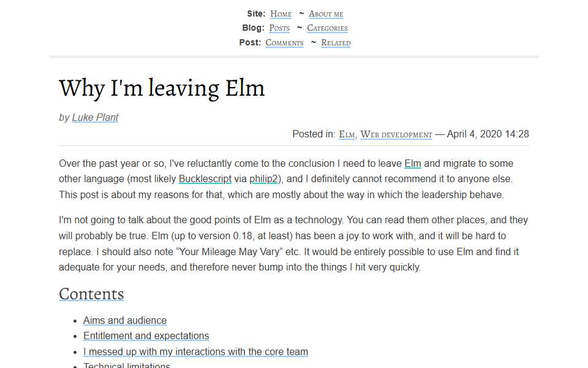This screenshot has width=588, height=368.
Task: Click the Contents heading link
Action: [x=91, y=294]
